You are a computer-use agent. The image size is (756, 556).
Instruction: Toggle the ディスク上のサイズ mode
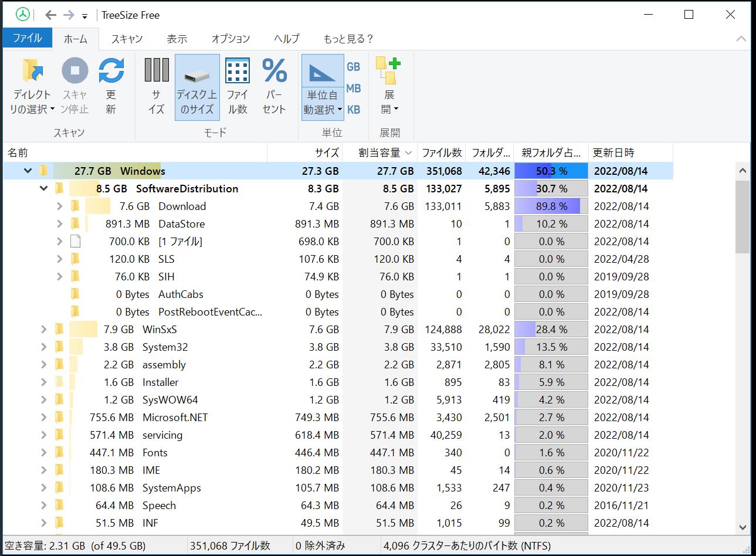pyautogui.click(x=197, y=87)
